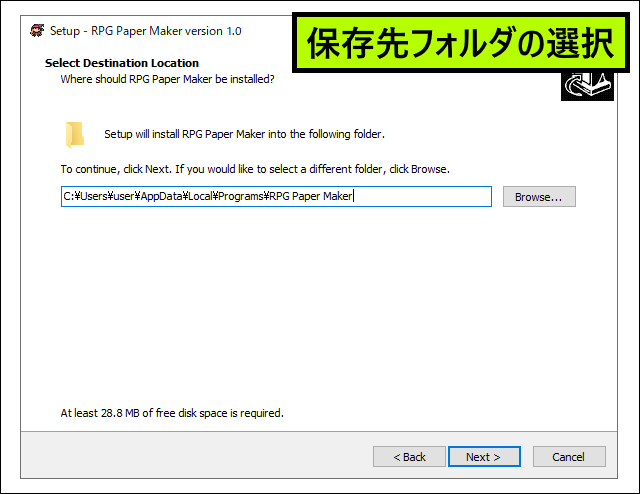Place cursor after Maker at path end
This screenshot has width=640, height=494.
[355, 197]
